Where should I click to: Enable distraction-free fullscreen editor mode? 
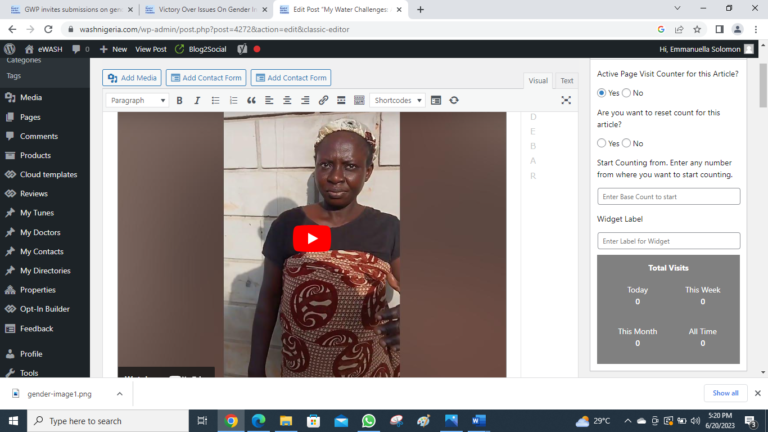tap(566, 100)
